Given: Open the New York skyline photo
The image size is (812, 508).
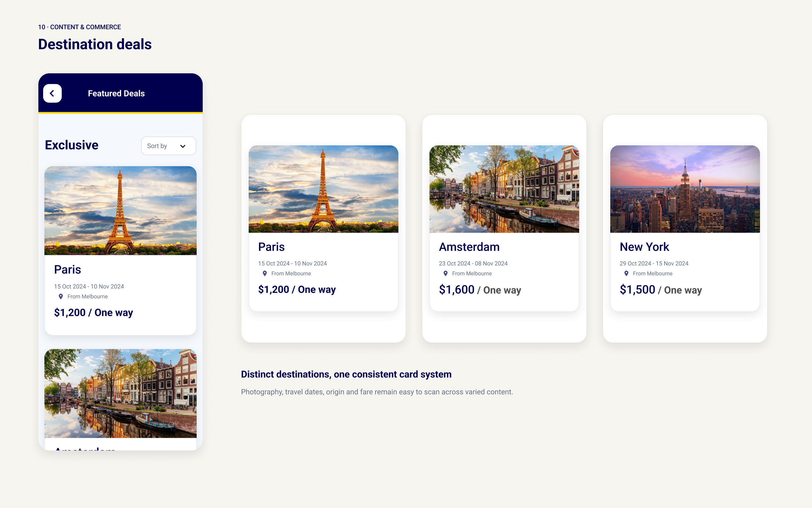Looking at the screenshot, I should [x=685, y=189].
